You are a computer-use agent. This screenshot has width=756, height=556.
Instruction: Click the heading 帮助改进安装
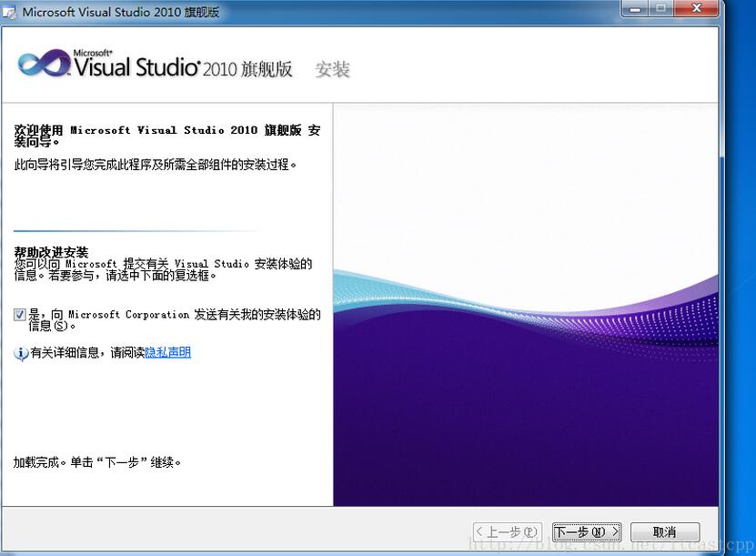coord(51,252)
